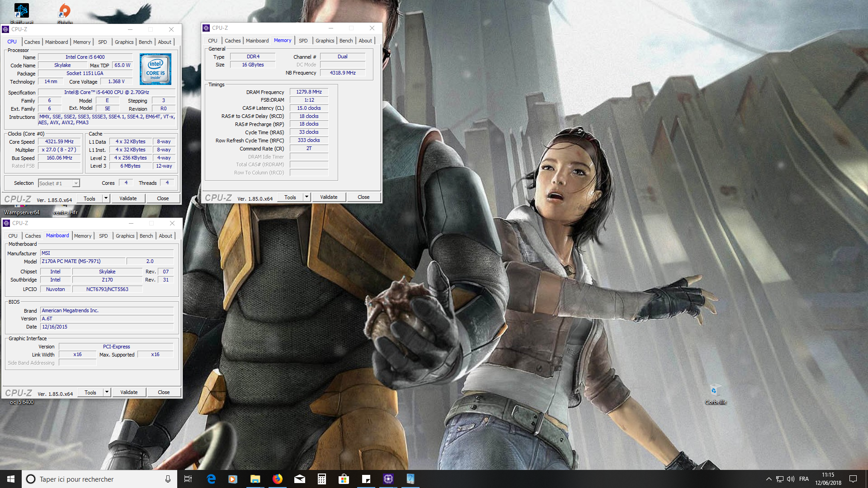Click the Core Speed value '4321.59 MHz'
This screenshot has height=488, width=868.
point(59,141)
